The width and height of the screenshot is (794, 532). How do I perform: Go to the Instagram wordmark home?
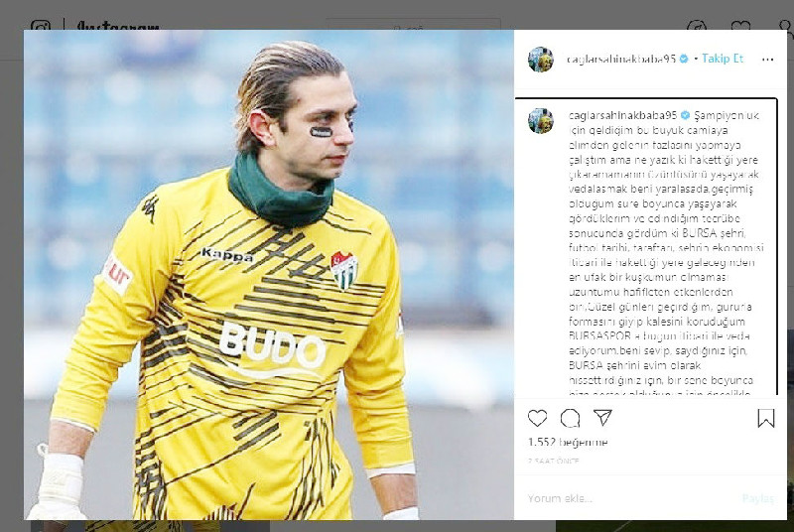pos(118,25)
